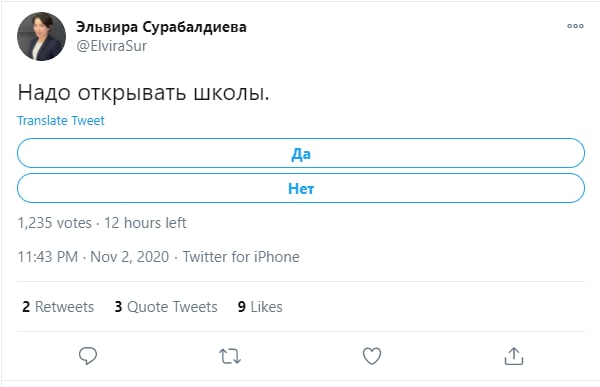Image resolution: width=600 pixels, height=387 pixels.
Task: Click the 12 hours left label
Action: (x=145, y=223)
